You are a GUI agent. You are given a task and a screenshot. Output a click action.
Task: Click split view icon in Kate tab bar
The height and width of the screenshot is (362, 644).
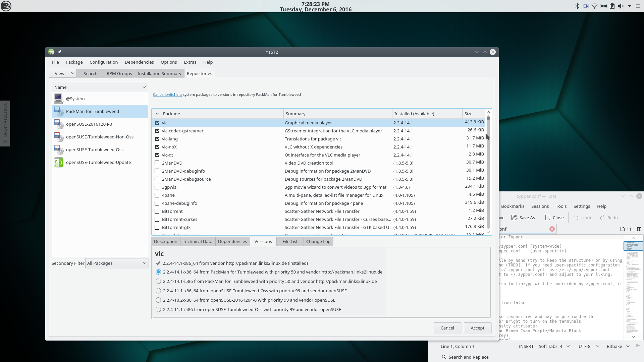[x=639, y=229]
